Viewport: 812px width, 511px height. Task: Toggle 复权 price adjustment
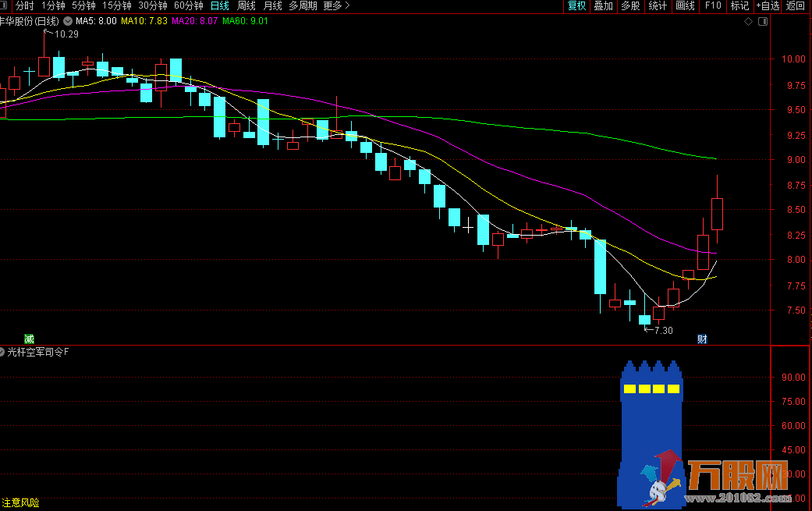(x=577, y=5)
